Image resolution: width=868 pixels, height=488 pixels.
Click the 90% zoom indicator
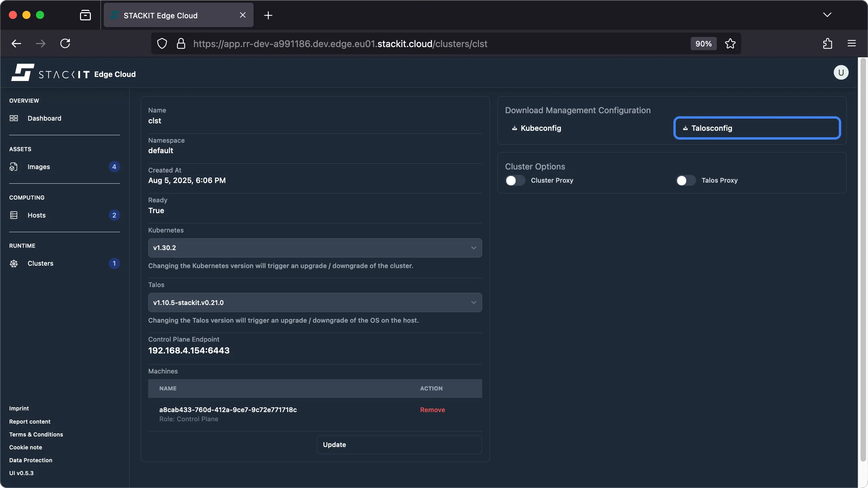[x=703, y=43]
